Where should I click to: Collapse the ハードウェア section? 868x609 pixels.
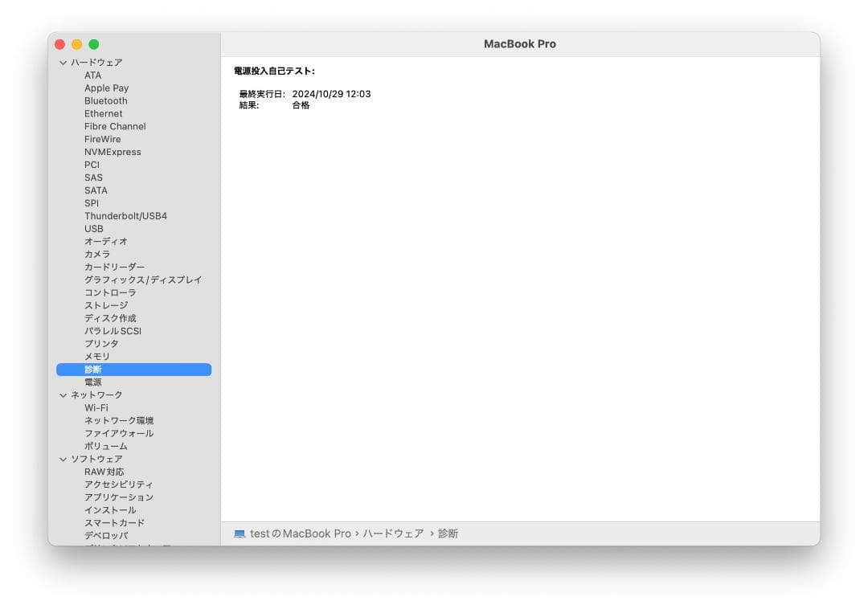click(x=63, y=62)
